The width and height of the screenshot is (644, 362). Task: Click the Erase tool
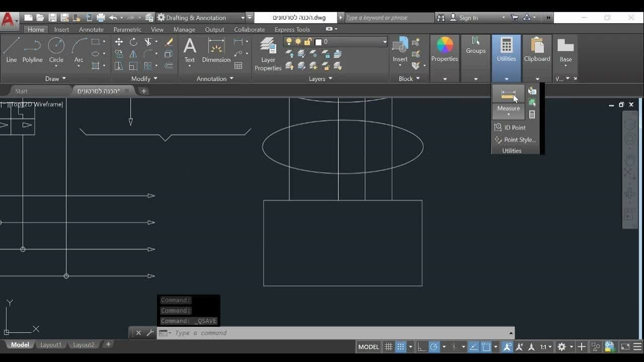(169, 42)
